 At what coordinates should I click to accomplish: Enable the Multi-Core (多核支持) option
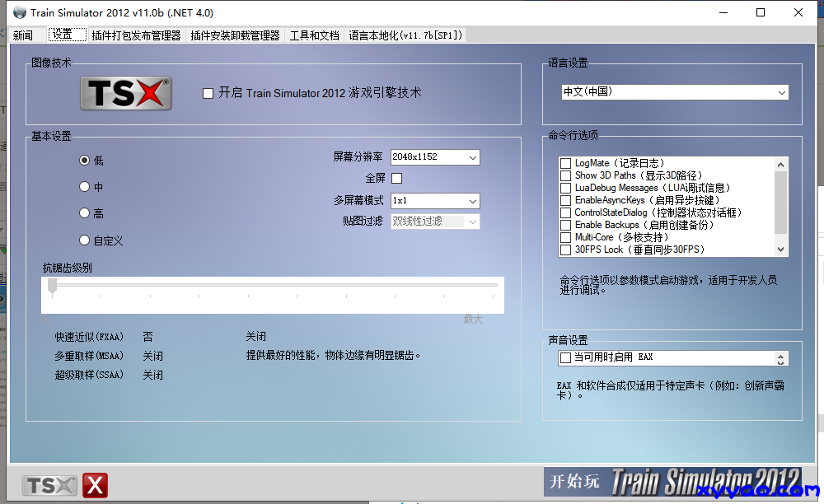565,237
